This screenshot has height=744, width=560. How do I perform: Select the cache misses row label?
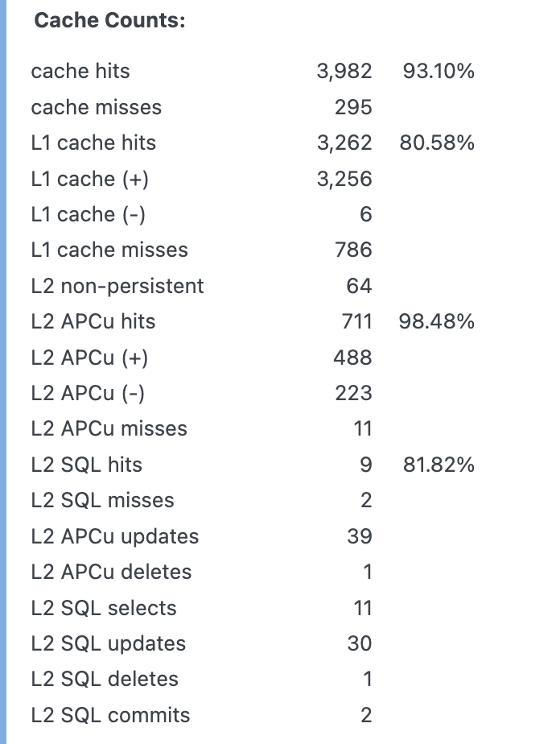96,107
